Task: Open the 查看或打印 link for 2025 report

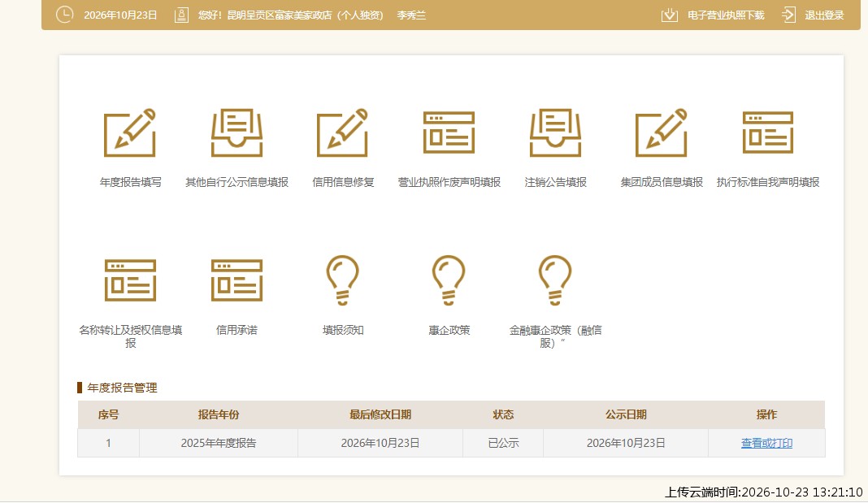Action: click(x=766, y=443)
